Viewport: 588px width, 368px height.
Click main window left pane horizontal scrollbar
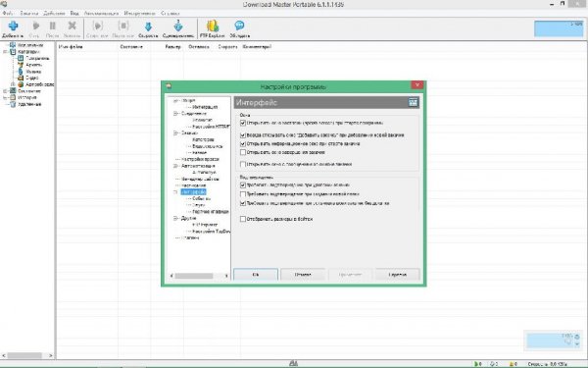(24, 355)
